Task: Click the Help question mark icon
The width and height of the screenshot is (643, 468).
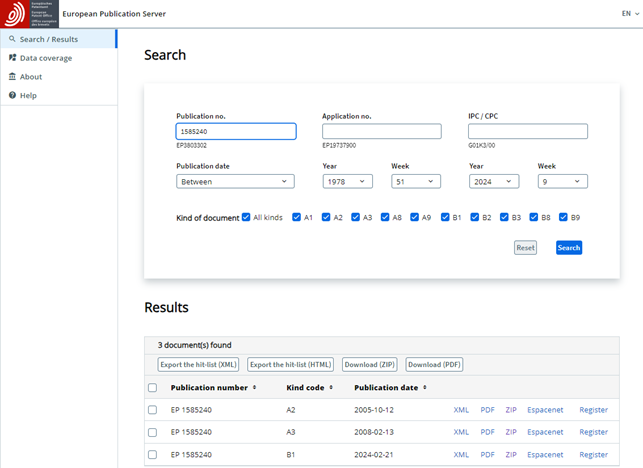Action: 12,96
